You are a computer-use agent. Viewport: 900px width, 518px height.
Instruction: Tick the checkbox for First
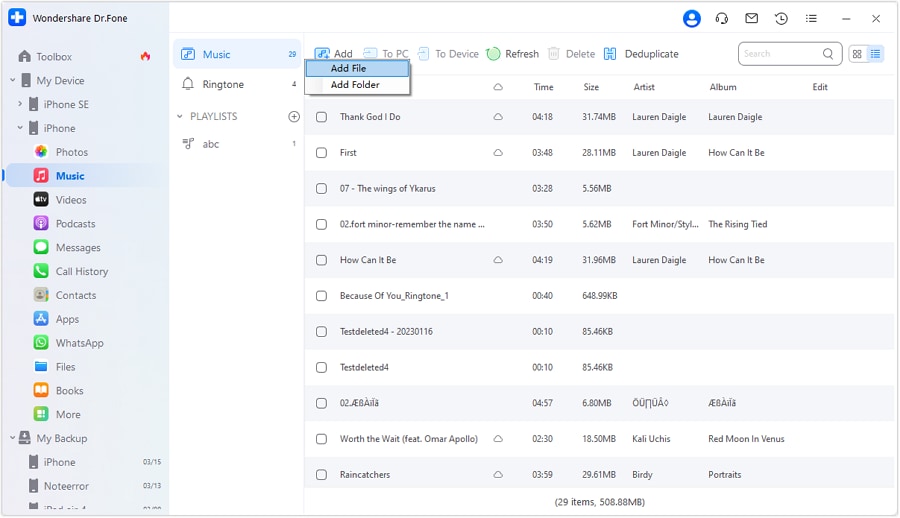(x=321, y=153)
